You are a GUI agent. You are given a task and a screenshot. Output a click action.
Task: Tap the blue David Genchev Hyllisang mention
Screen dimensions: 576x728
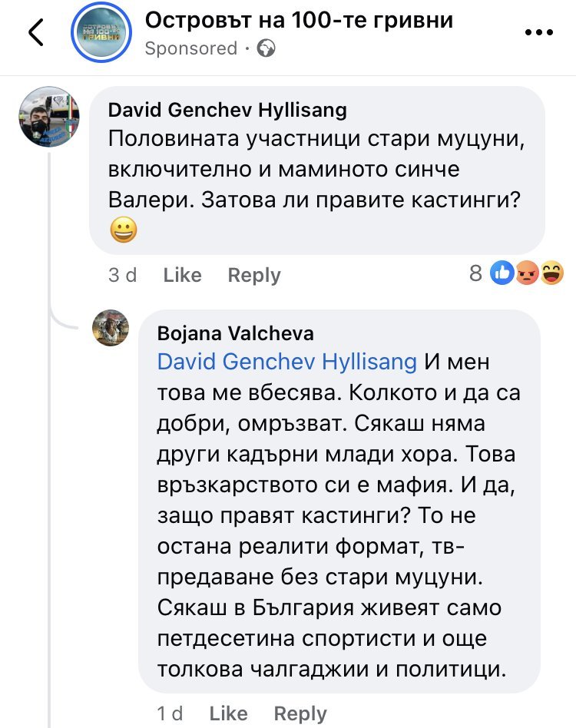(x=286, y=361)
